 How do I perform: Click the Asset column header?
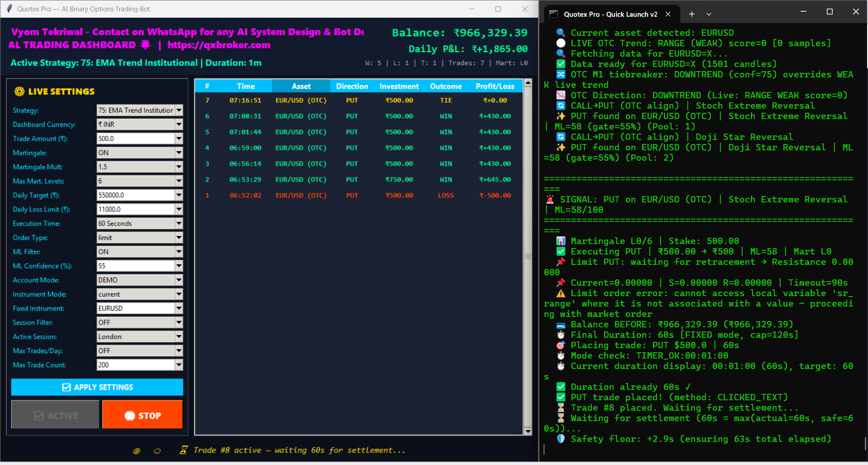pos(301,86)
